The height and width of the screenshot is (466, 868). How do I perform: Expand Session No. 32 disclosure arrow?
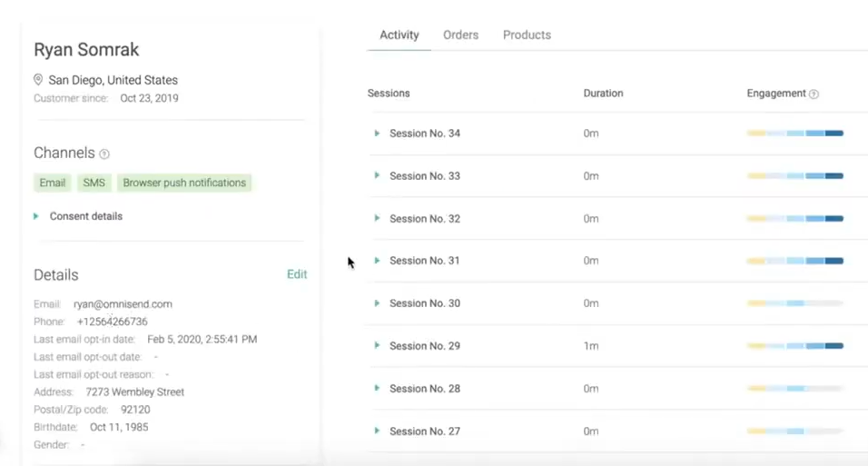377,218
